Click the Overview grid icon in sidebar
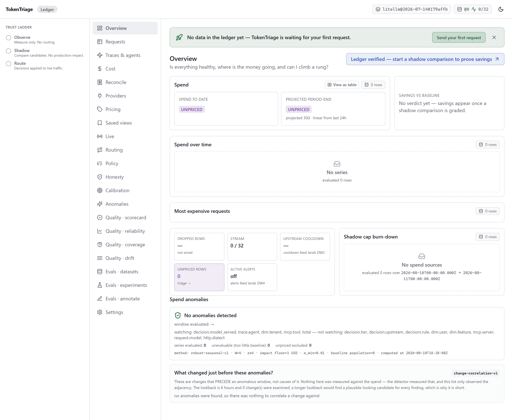 coord(100,28)
